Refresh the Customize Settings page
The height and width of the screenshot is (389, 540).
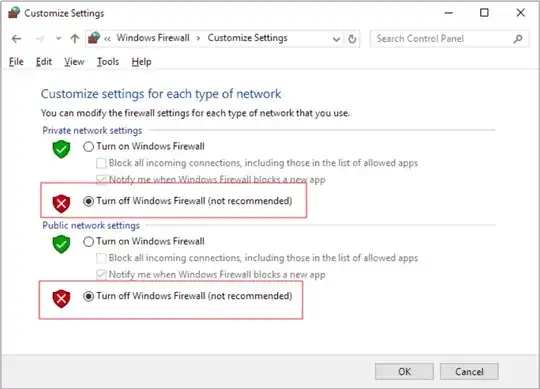point(352,39)
